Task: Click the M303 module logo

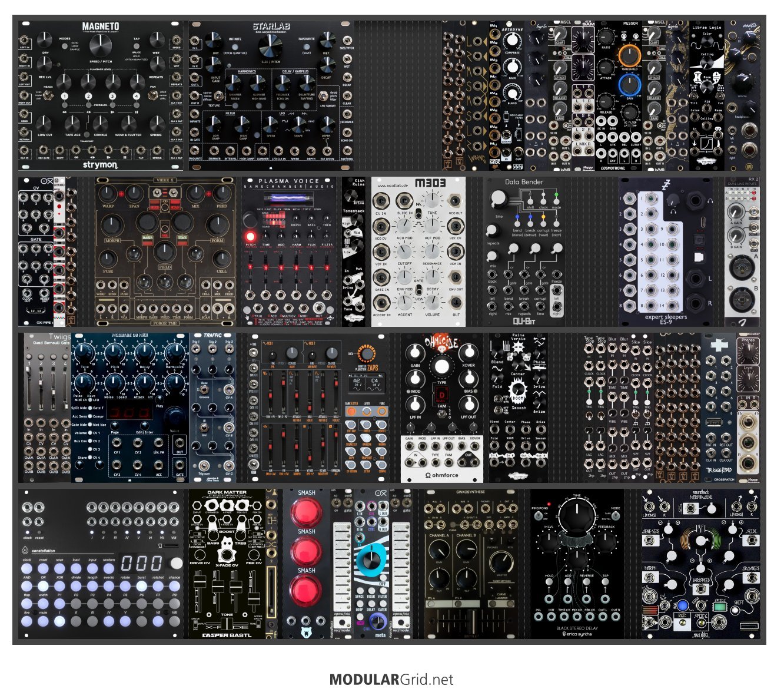Action: click(x=430, y=184)
